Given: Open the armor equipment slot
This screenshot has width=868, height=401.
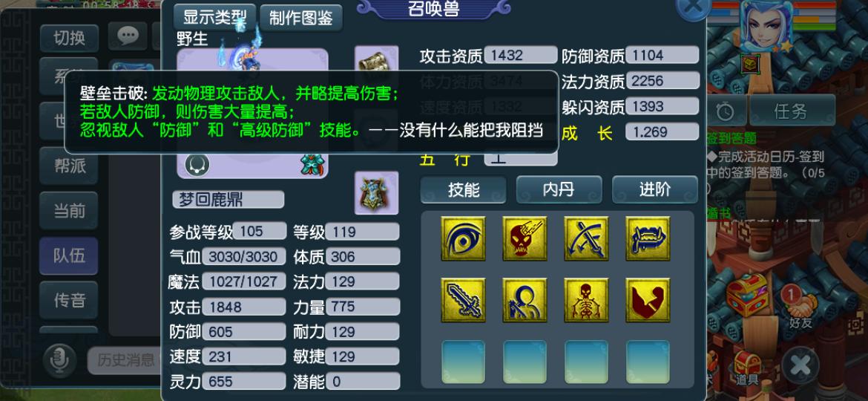Looking at the screenshot, I should point(376,193).
